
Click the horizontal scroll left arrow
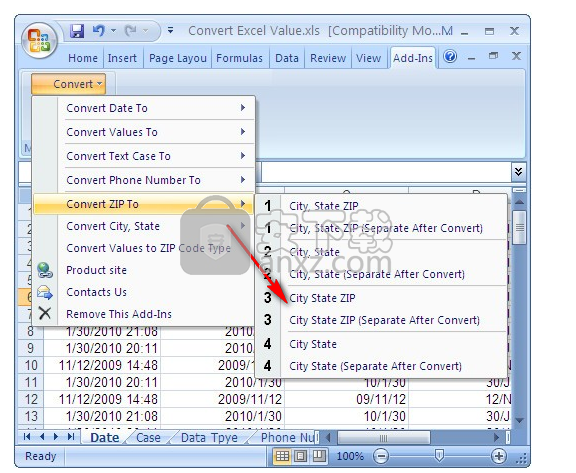[x=328, y=437]
